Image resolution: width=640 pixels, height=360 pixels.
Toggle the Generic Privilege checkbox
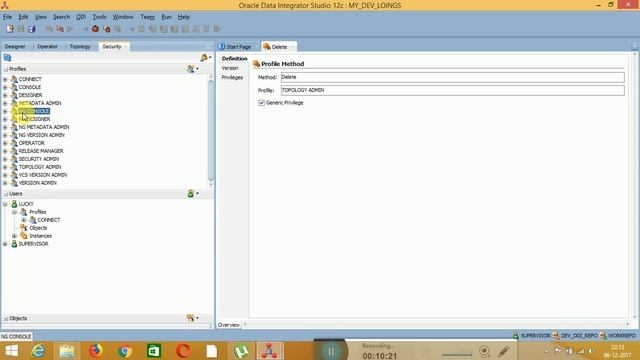tap(261, 103)
